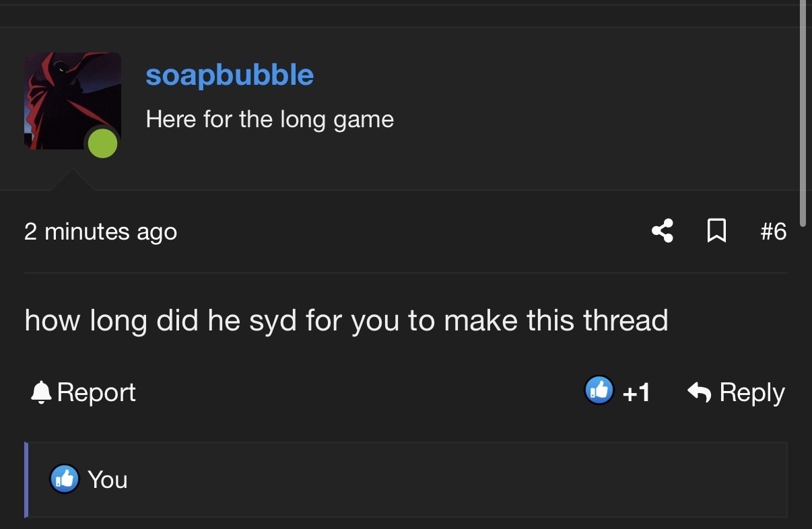This screenshot has width=812, height=529.
Task: Click 'You' in the reactions bar
Action: [107, 480]
